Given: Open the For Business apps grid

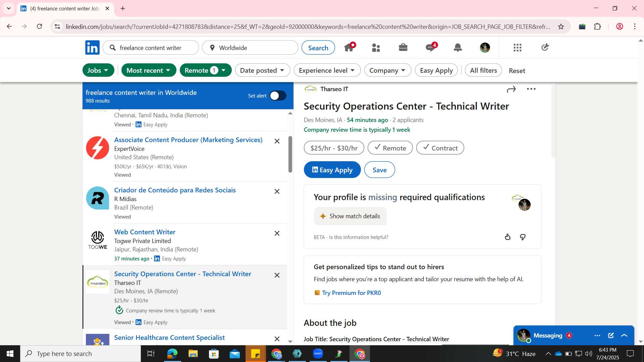Looking at the screenshot, I should pos(517,48).
